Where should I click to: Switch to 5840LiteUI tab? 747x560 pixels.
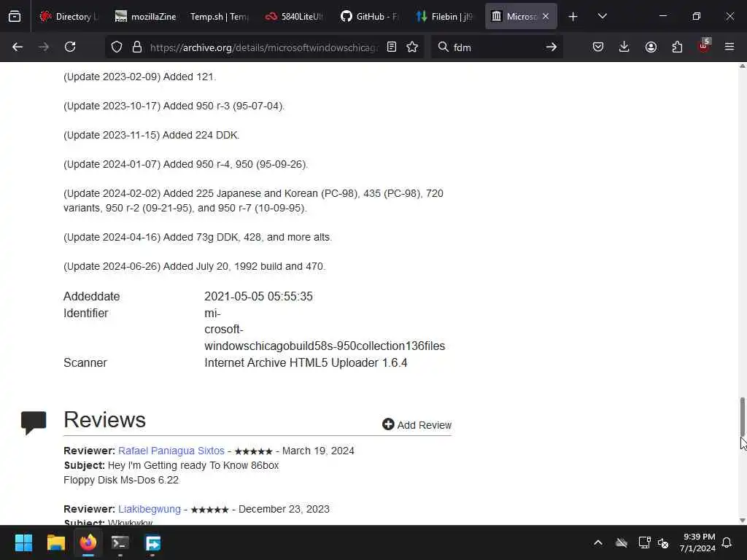(x=294, y=16)
